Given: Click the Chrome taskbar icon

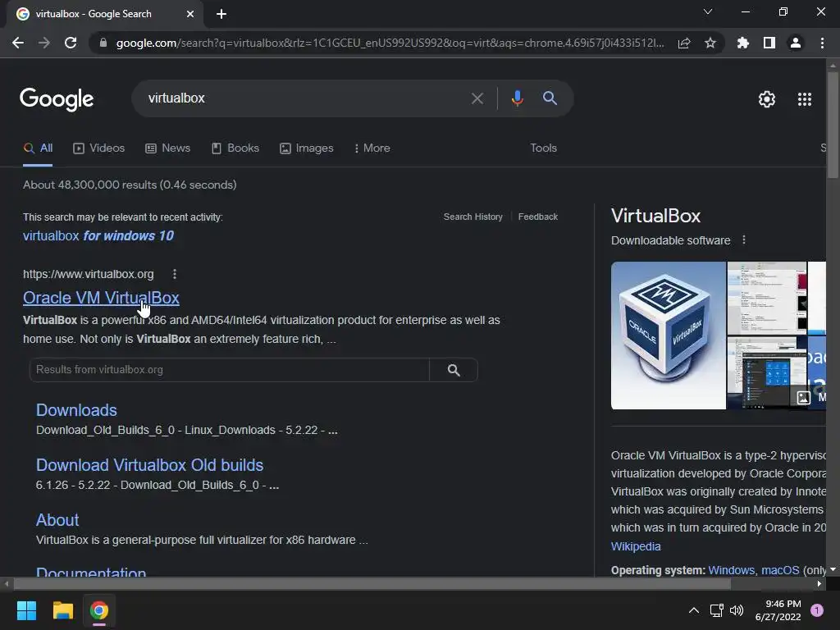Looking at the screenshot, I should [x=98, y=610].
